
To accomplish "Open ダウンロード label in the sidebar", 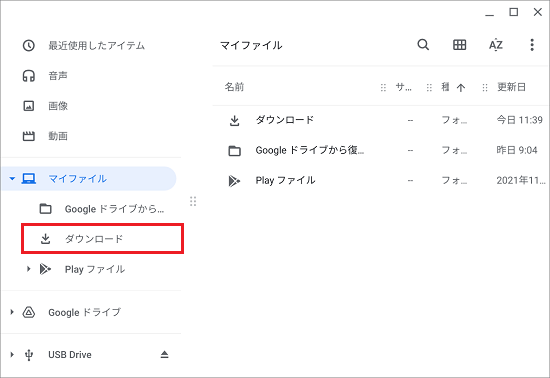I will [94, 239].
